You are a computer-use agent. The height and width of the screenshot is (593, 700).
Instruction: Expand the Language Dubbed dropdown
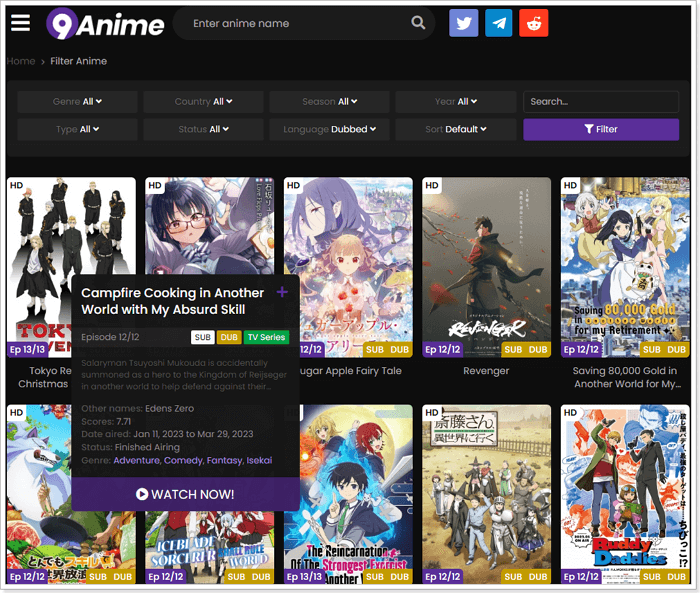pyautogui.click(x=329, y=129)
